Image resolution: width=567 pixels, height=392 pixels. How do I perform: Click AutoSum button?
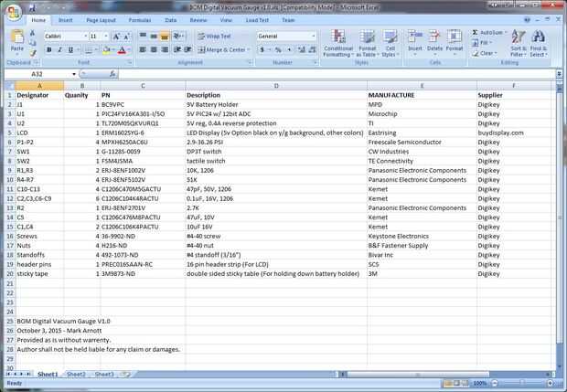(x=488, y=33)
